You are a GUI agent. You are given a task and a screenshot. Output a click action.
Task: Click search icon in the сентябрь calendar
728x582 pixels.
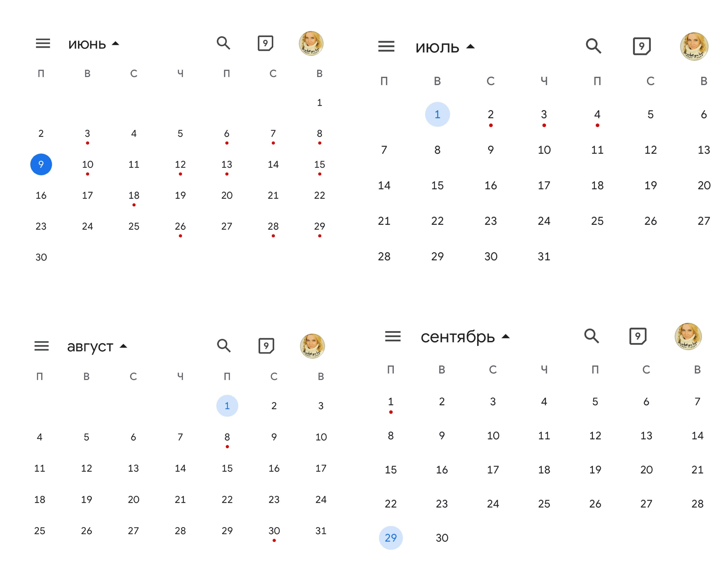[591, 336]
